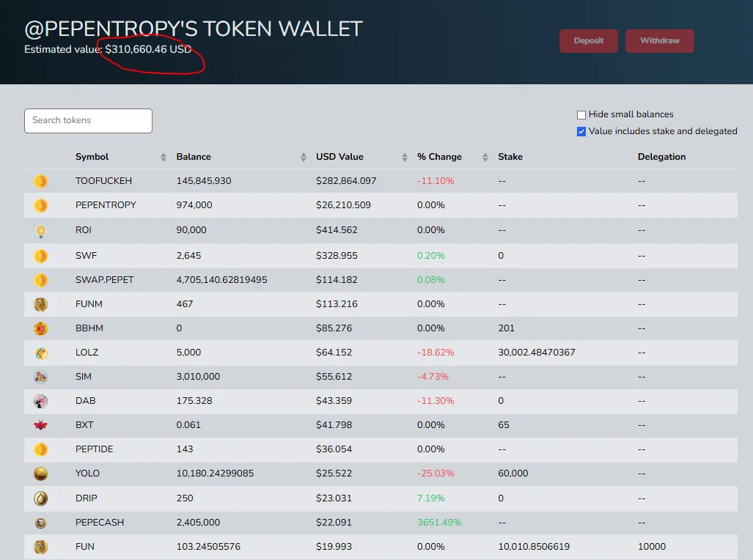753x560 pixels.
Task: Sort by USD Value column arrows
Action: [x=404, y=157]
